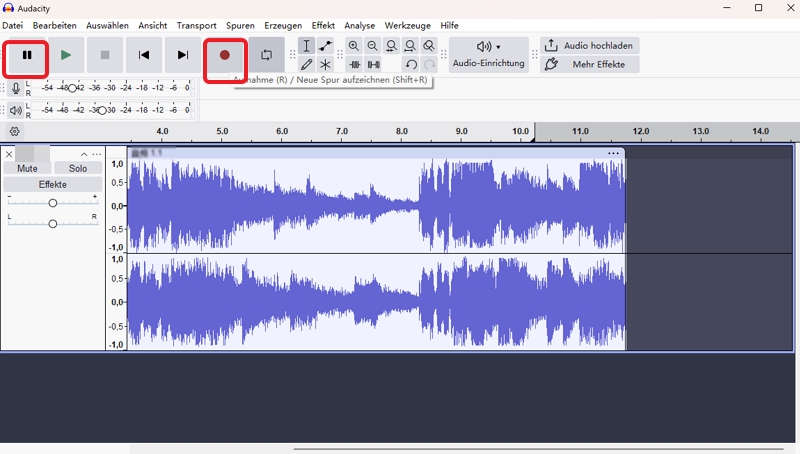Viewport: 800px width, 454px height.
Task: Select the Multi-tool asterisk icon
Action: [326, 65]
